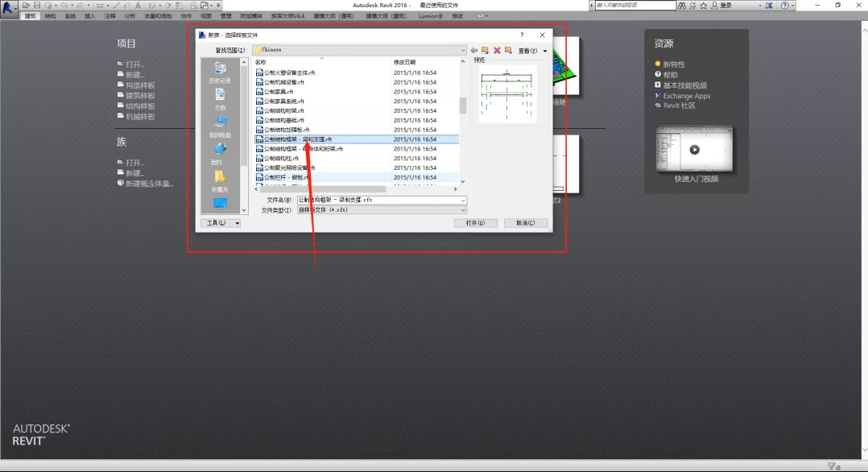Switch to the 结构 ribbon tab
The width and height of the screenshot is (868, 472).
[51, 16]
